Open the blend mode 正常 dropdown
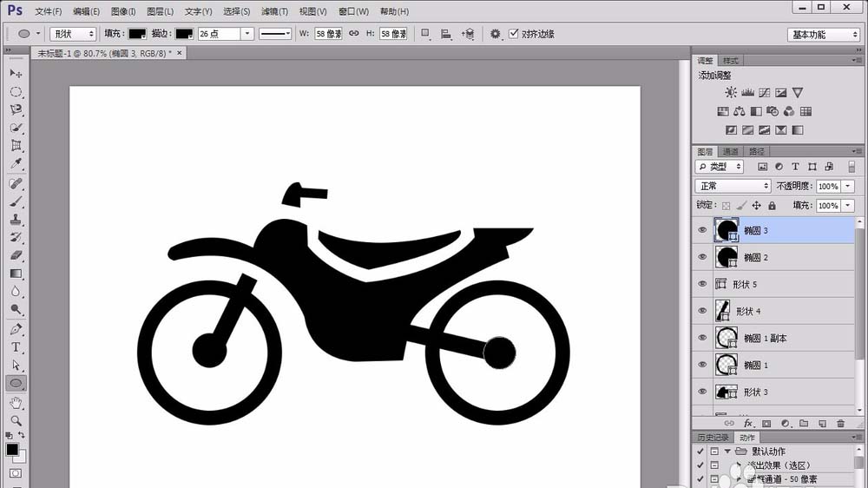The height and width of the screenshot is (488, 868). (733, 187)
